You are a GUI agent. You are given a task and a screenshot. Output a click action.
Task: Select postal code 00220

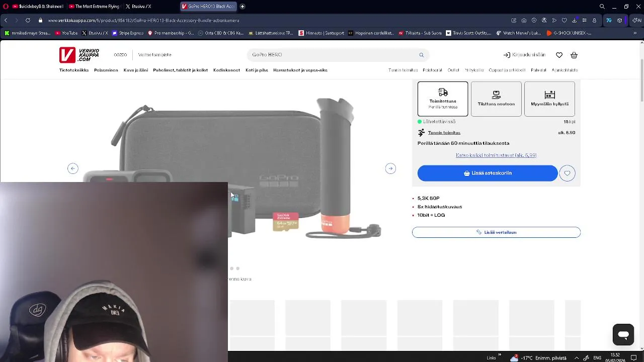pyautogui.click(x=120, y=55)
